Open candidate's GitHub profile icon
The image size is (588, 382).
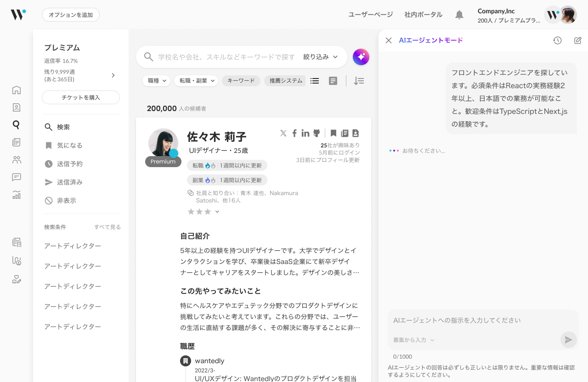[x=317, y=133]
